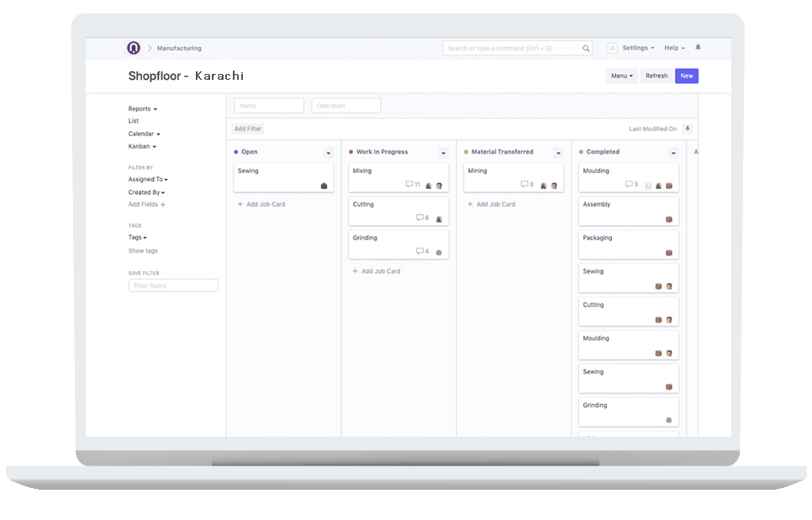This screenshot has height=520, width=812.
Task: Open the Completed column options dropdown
Action: click(673, 153)
